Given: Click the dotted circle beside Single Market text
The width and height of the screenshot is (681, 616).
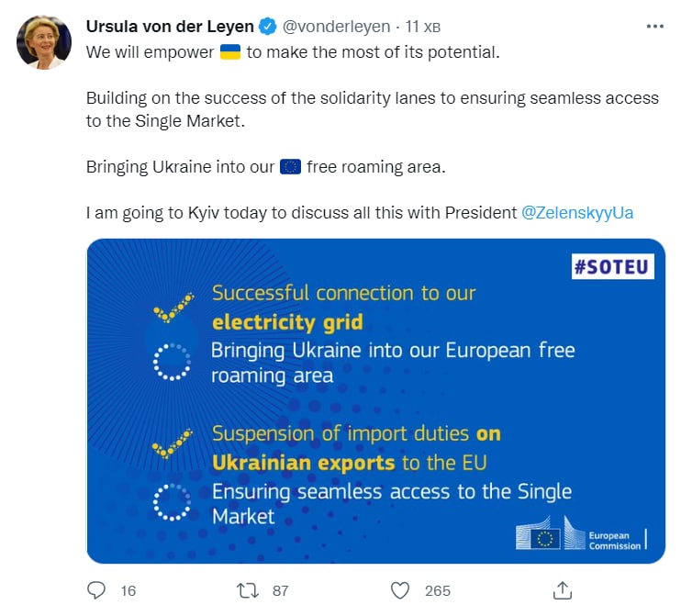Looking at the screenshot, I should tap(172, 501).
